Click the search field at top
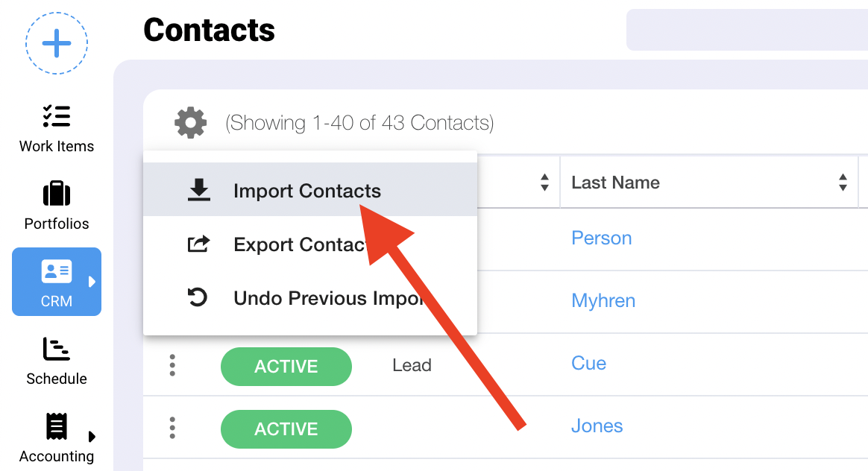This screenshot has height=471, width=868. (746, 30)
